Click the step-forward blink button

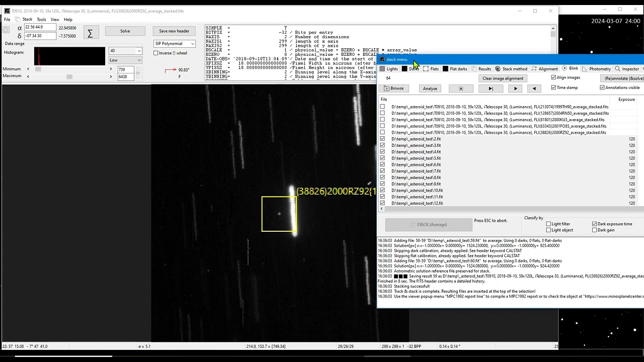pyautogui.click(x=491, y=88)
